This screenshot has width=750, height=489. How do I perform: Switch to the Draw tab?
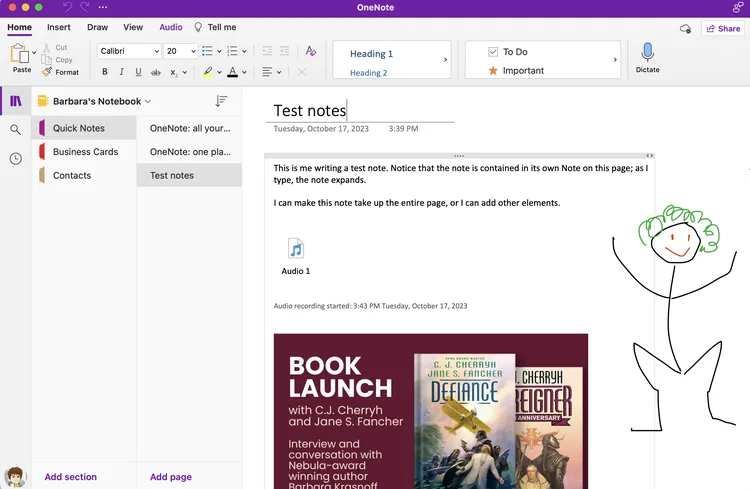click(97, 27)
